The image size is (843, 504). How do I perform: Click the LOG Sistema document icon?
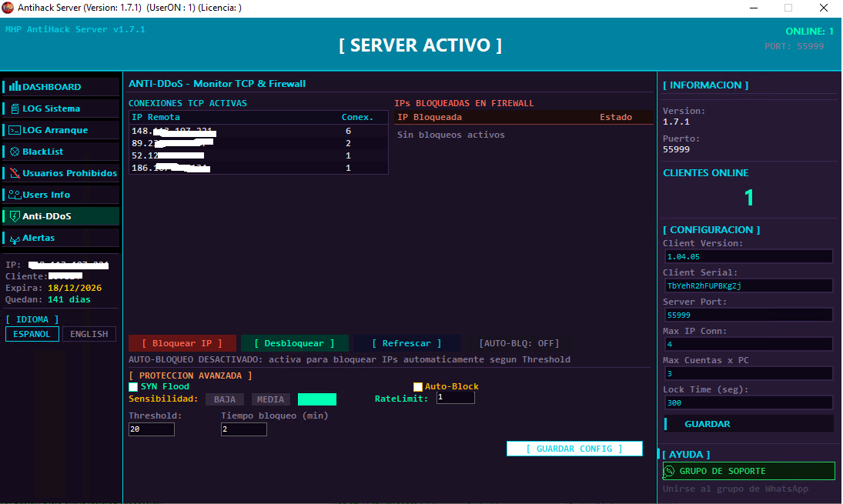pyautogui.click(x=15, y=108)
